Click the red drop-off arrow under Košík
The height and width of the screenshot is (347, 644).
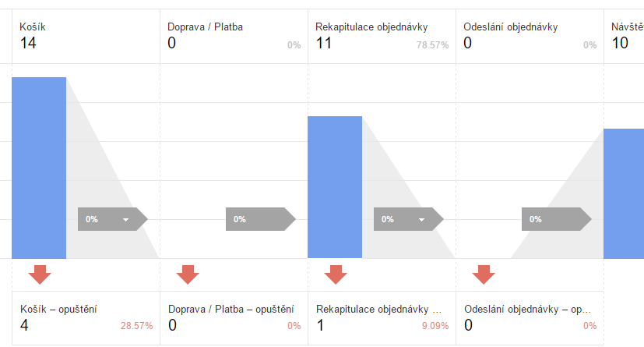point(40,274)
